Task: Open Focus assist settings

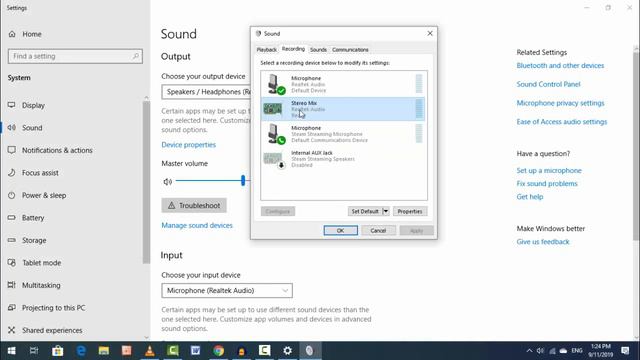Action: 40,173
